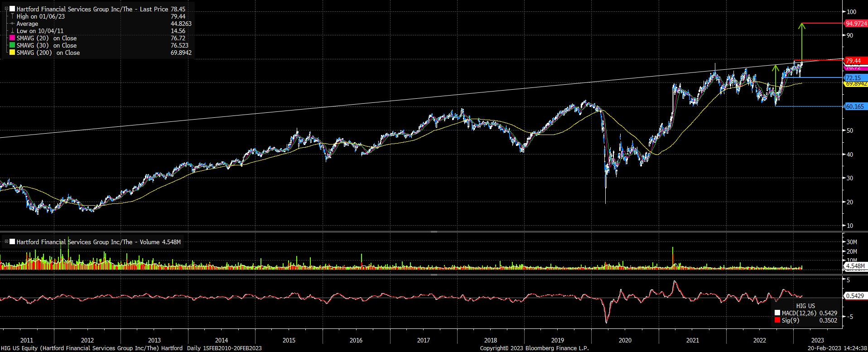This screenshot has height=352, width=868.
Task: Click the 69.8942 yellow moving average label
Action: (856, 84)
